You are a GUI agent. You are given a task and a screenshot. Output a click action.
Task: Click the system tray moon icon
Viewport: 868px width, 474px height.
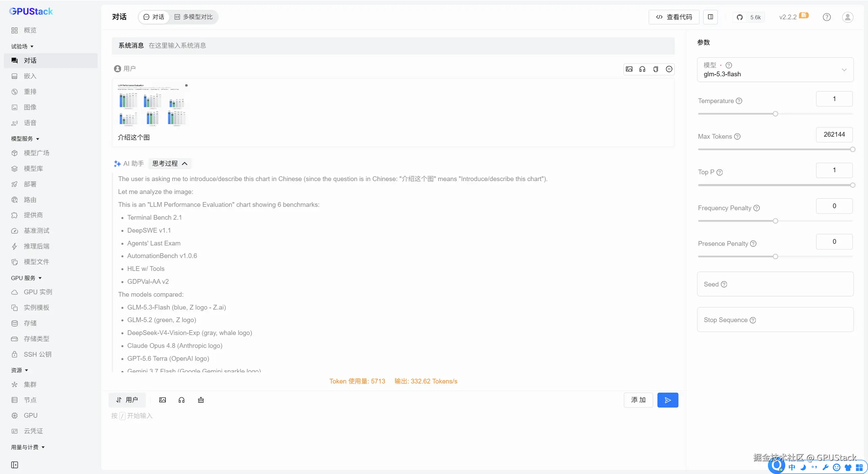tap(803, 467)
